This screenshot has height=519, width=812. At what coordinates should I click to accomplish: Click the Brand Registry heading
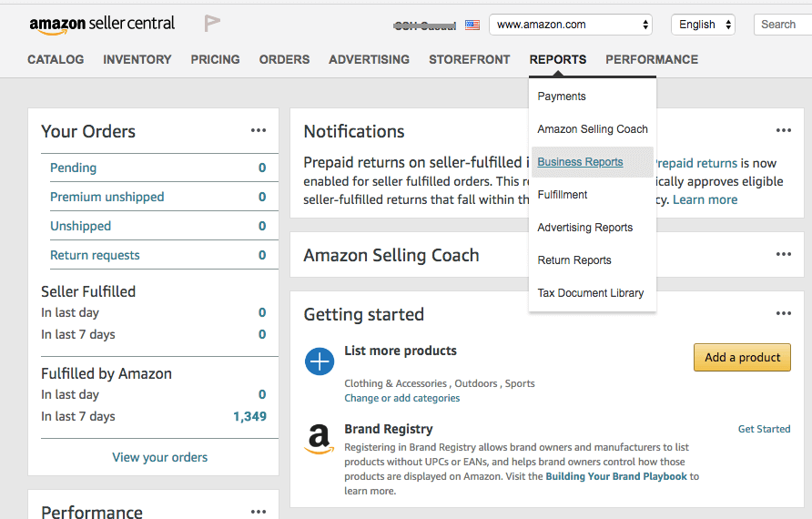click(x=389, y=429)
